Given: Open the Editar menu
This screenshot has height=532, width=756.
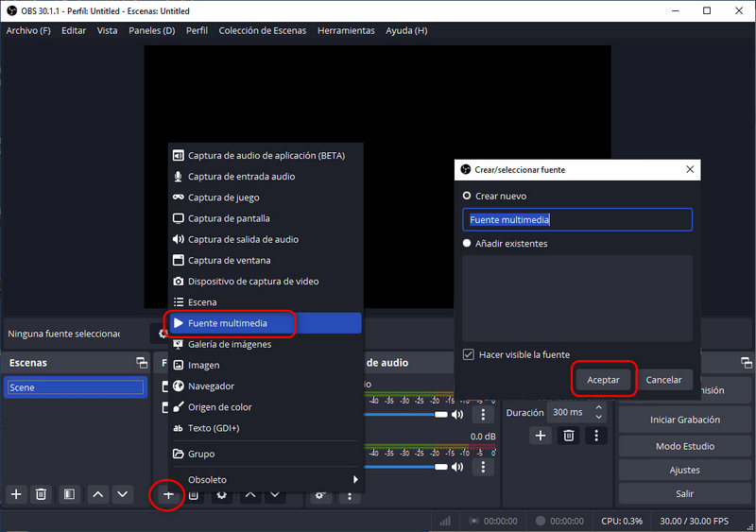Looking at the screenshot, I should pyautogui.click(x=74, y=30).
